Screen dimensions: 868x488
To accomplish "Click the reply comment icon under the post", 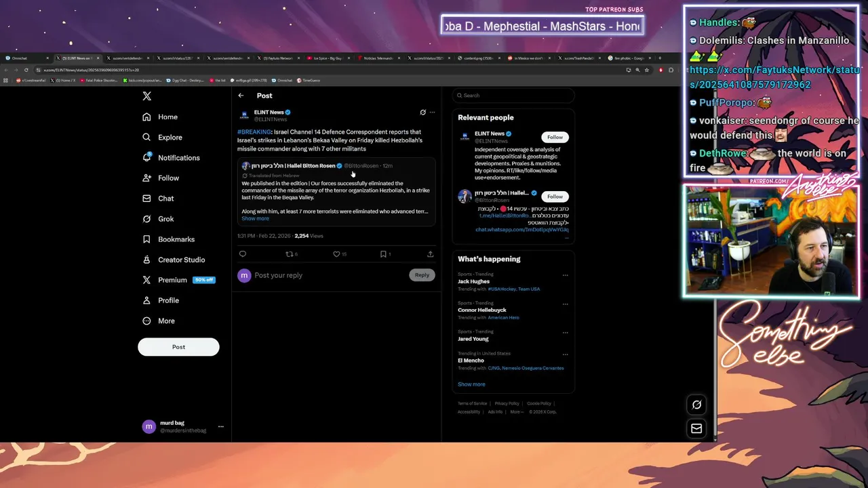I will (x=243, y=254).
